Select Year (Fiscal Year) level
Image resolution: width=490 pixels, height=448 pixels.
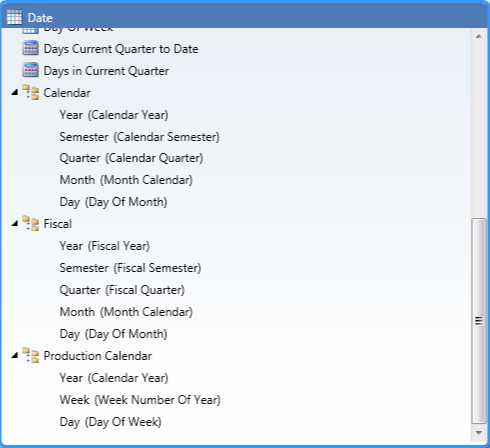(104, 246)
